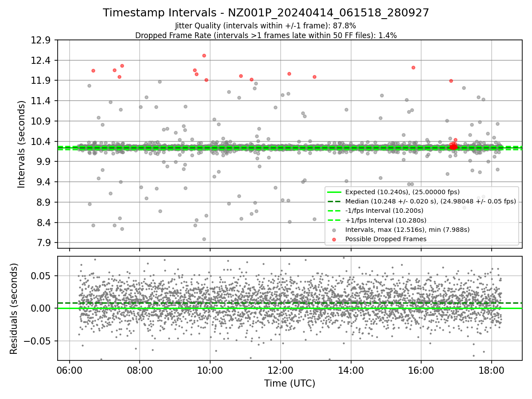
Task: Click the plot title "Timestamp Intervals - NZ001P_20240414_061518_280927"
Action: (266, 13)
